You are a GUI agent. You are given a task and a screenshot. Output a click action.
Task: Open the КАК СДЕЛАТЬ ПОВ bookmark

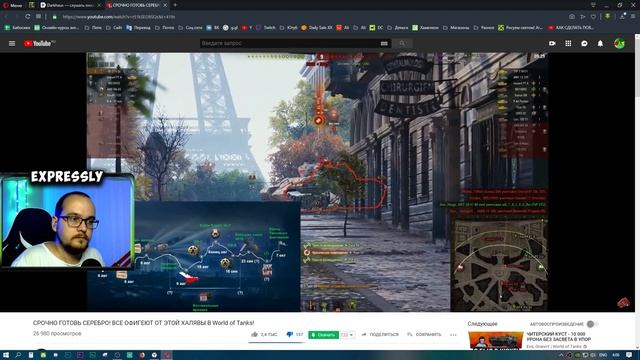(571, 28)
